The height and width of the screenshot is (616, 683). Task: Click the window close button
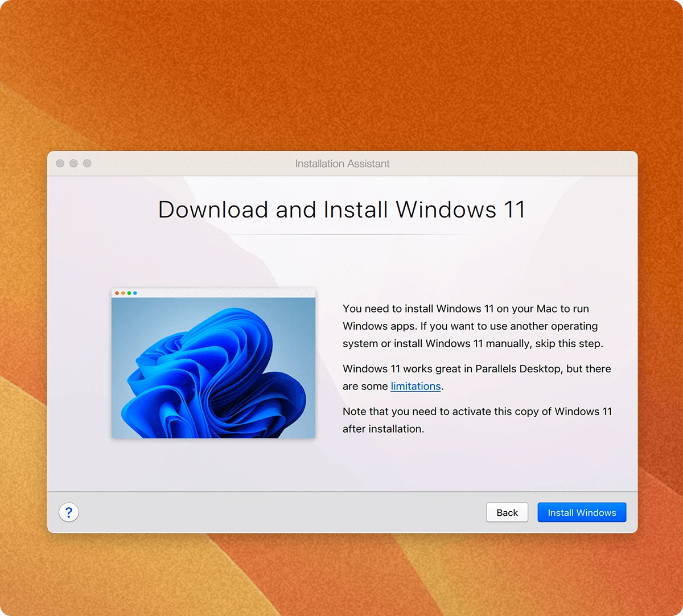click(60, 163)
